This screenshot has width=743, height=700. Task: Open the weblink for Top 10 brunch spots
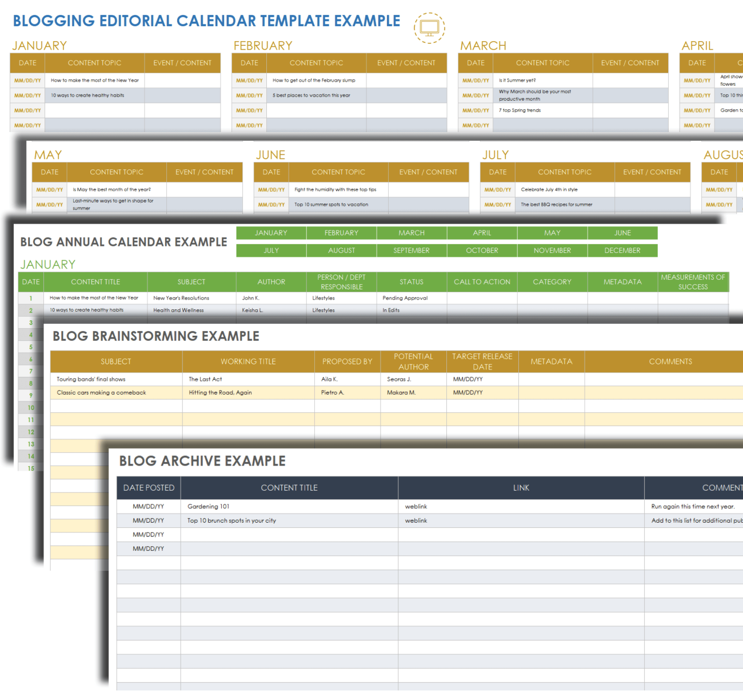click(416, 520)
